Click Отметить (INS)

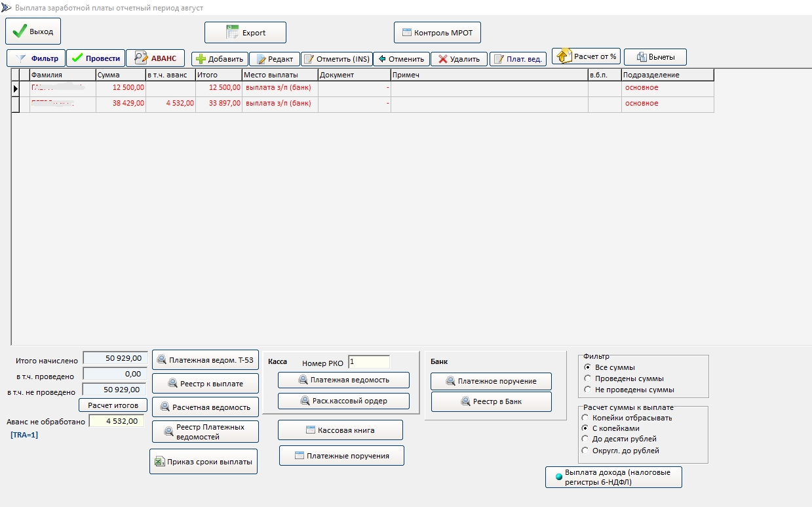pos(337,59)
